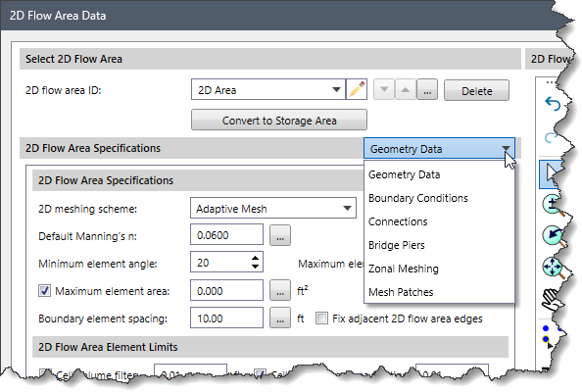
Task: Open ellipsis button next to Default Manning's n
Action: coord(280,235)
